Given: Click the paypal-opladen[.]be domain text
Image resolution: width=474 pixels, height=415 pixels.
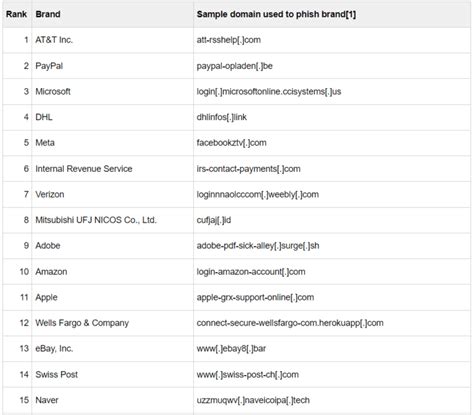Looking at the screenshot, I should pos(235,66).
